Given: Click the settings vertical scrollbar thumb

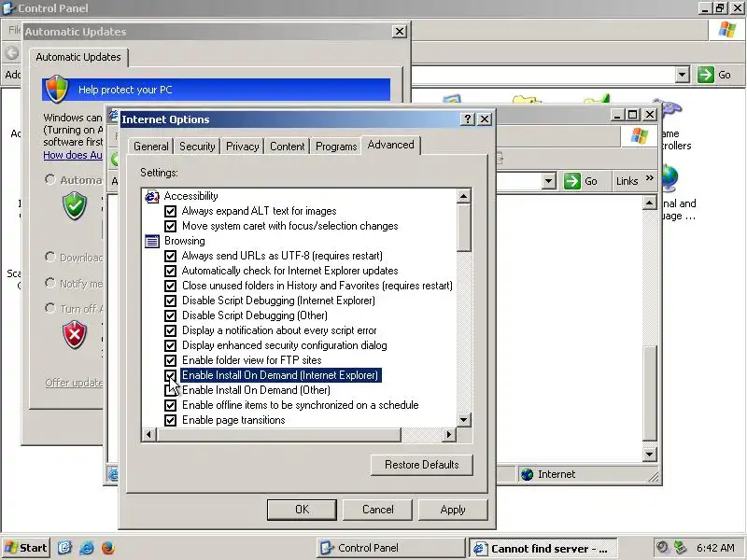Looking at the screenshot, I should click(463, 228).
